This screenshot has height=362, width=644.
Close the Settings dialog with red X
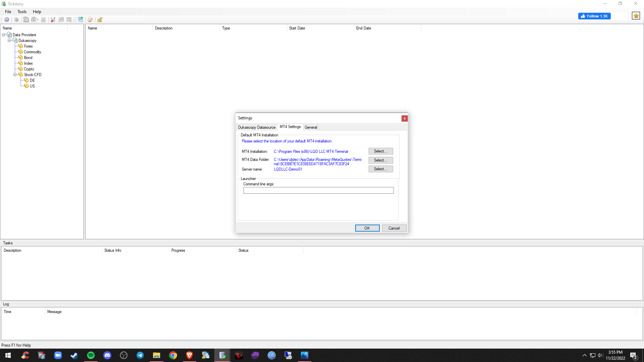(x=405, y=118)
